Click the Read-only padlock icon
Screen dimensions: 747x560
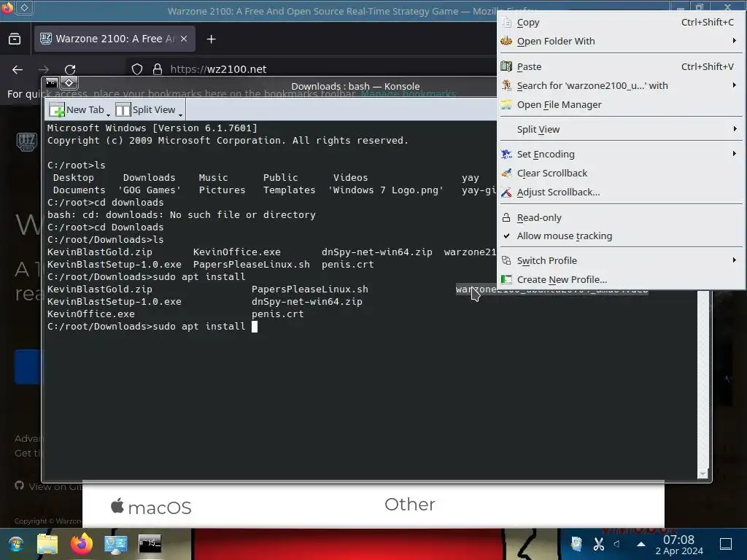pos(506,217)
